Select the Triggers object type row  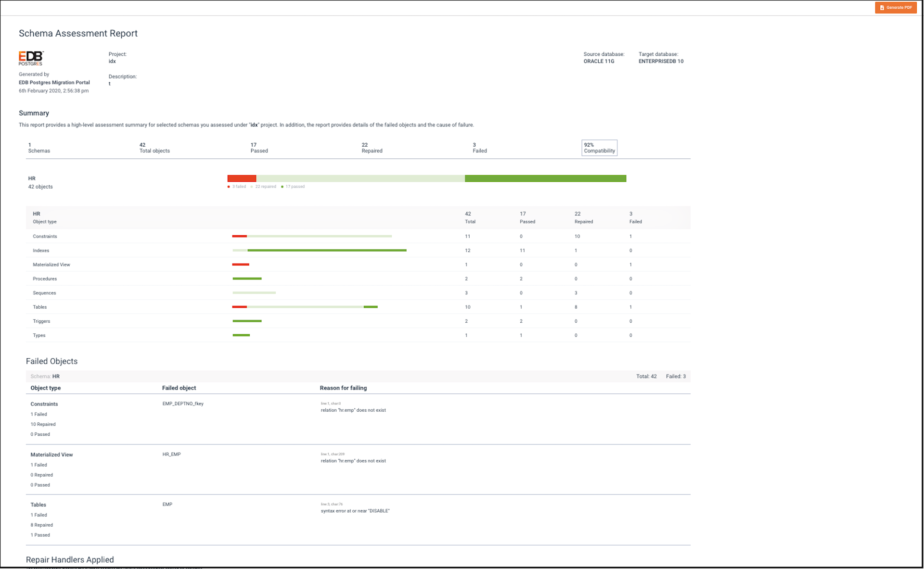[x=358, y=321]
